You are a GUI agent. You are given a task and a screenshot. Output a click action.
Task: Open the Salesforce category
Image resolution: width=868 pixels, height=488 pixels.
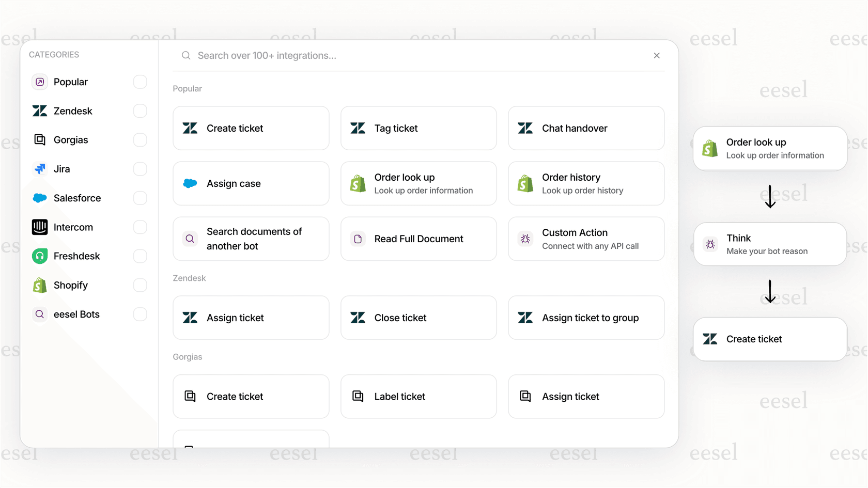[78, 198]
